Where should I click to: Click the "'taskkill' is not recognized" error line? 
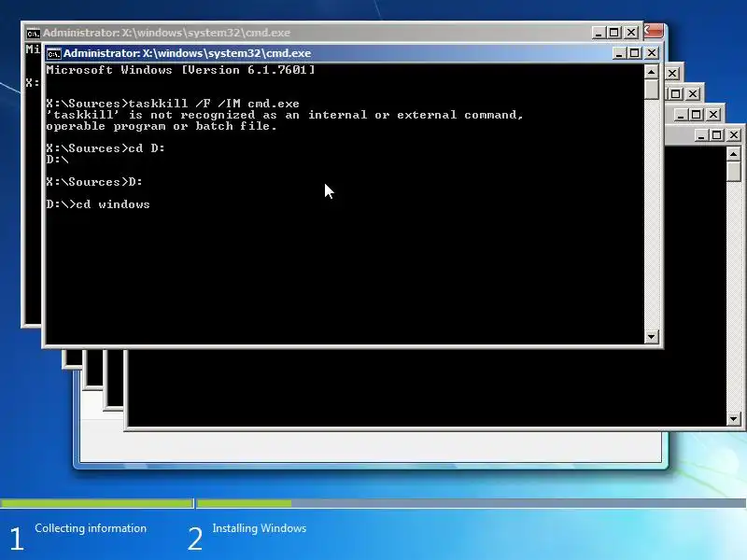(285, 115)
